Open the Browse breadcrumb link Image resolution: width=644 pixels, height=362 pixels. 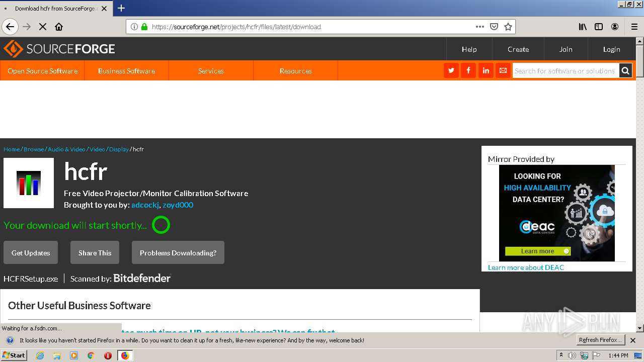(34, 149)
